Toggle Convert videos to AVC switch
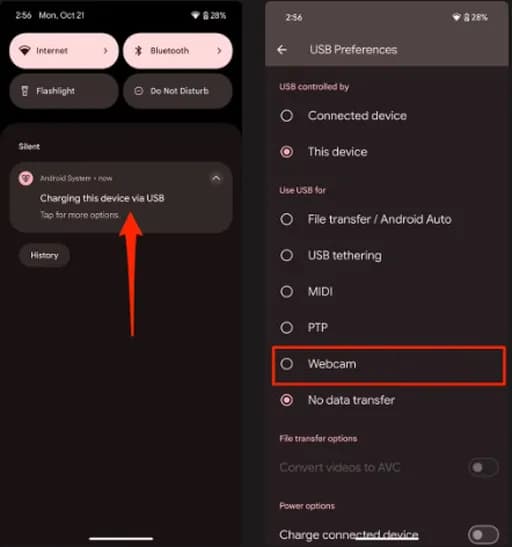This screenshot has width=512, height=547. point(483,467)
